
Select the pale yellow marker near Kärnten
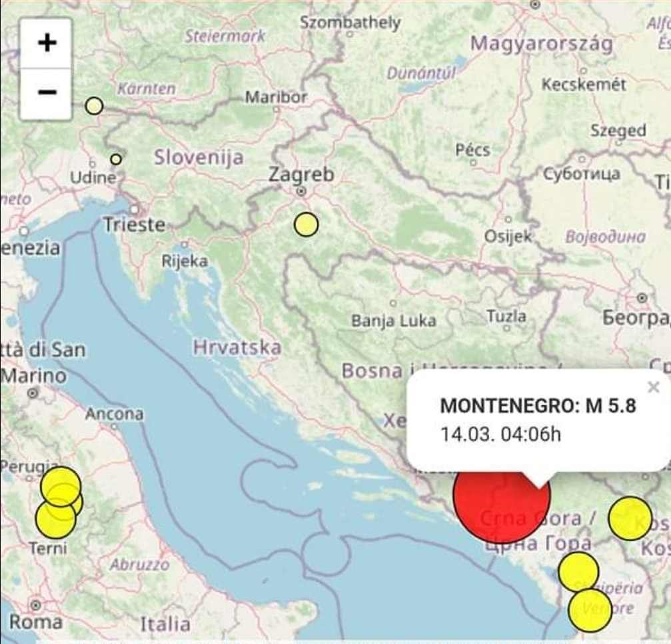coord(93,105)
